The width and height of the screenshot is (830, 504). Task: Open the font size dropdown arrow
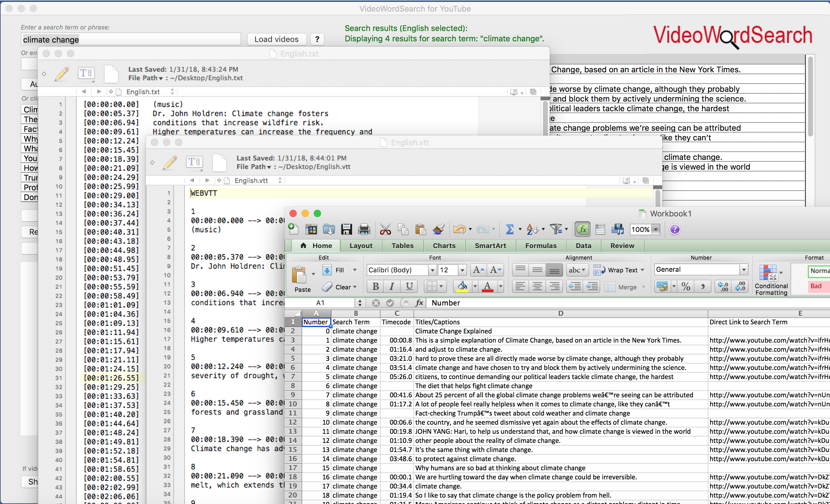[x=462, y=270]
